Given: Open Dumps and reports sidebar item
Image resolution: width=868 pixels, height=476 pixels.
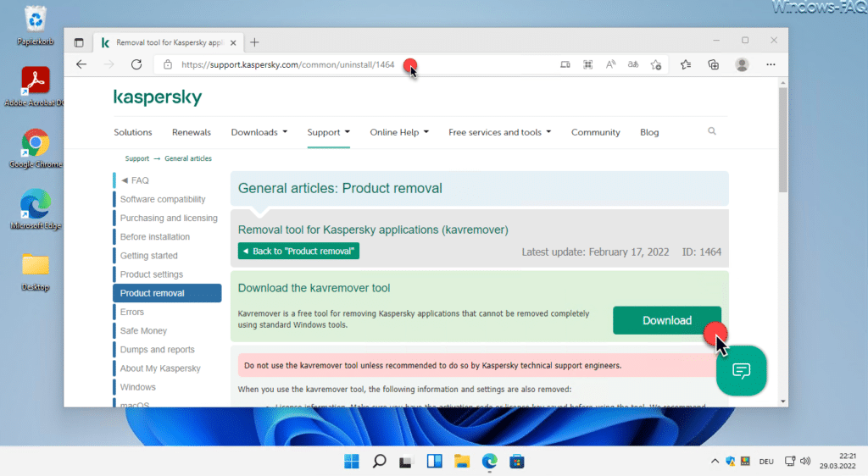Looking at the screenshot, I should tap(157, 350).
